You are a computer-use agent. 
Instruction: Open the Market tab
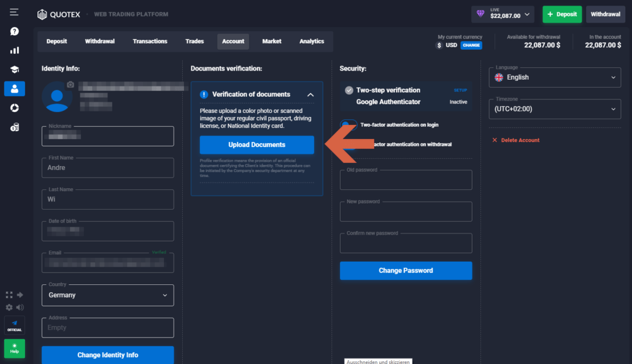click(271, 41)
